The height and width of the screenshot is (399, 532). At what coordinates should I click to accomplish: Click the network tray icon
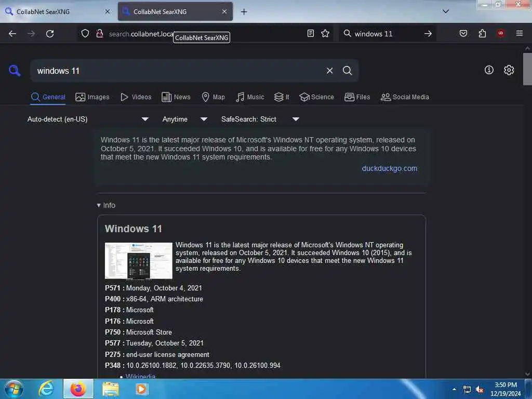[467, 390]
